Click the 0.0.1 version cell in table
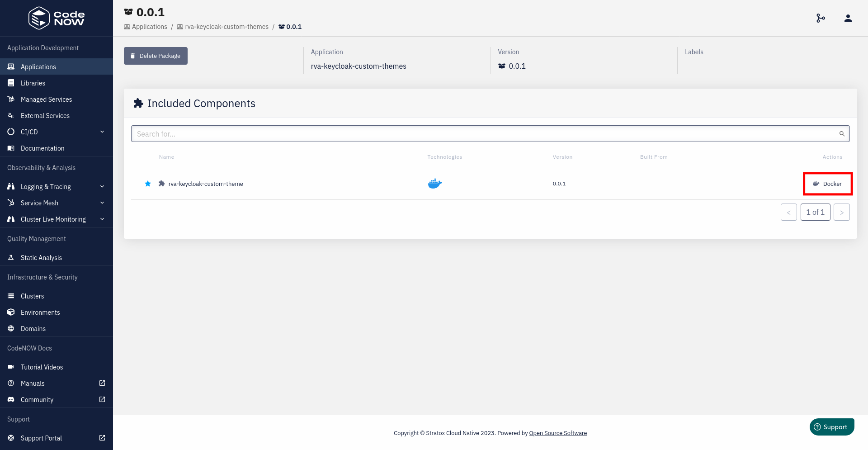This screenshot has width=868, height=450. coord(559,184)
